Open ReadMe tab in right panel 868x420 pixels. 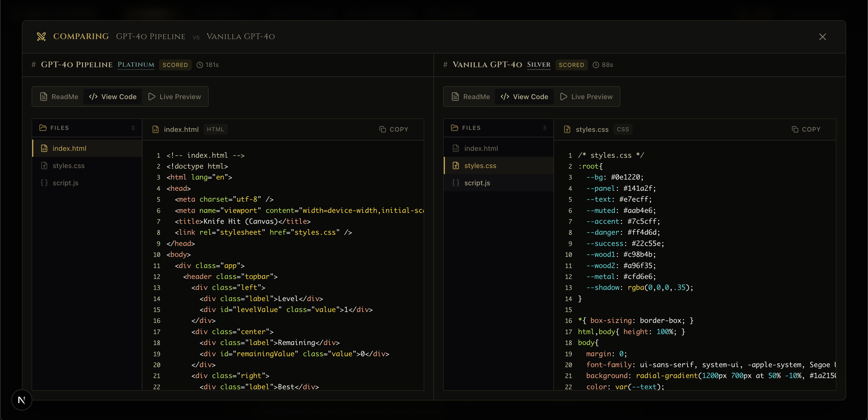coord(471,97)
